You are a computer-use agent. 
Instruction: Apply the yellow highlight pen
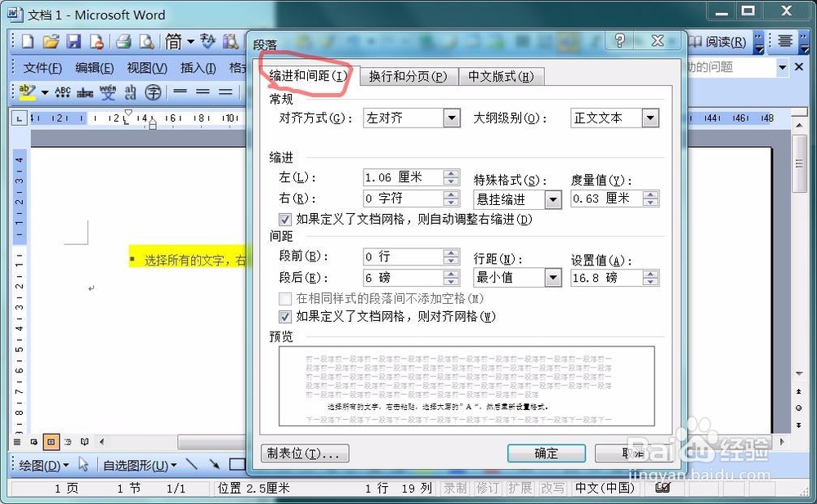tap(27, 92)
